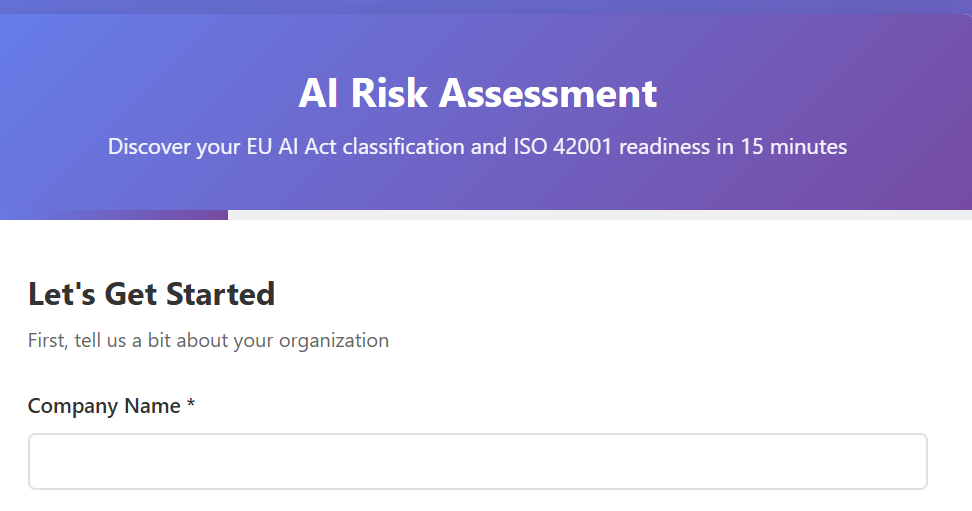Click the word "Let's" in the section heading
This screenshot has height=511, width=972.
click(x=59, y=294)
